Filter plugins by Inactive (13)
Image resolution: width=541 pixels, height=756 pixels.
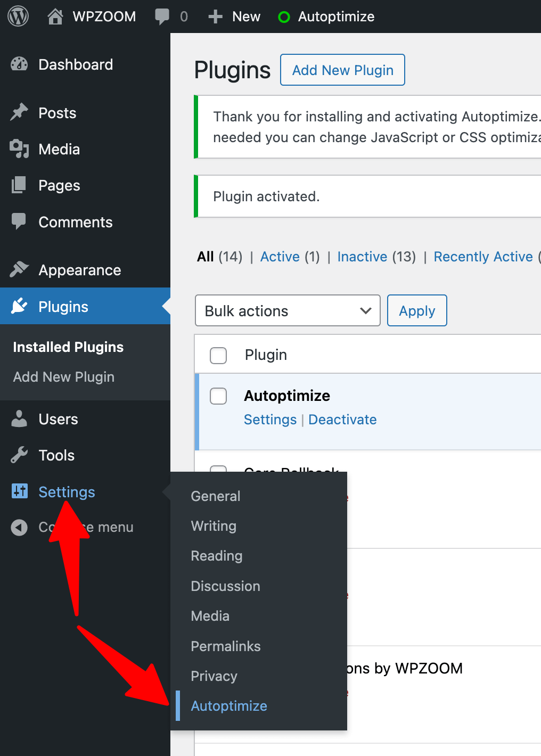pyautogui.click(x=376, y=257)
